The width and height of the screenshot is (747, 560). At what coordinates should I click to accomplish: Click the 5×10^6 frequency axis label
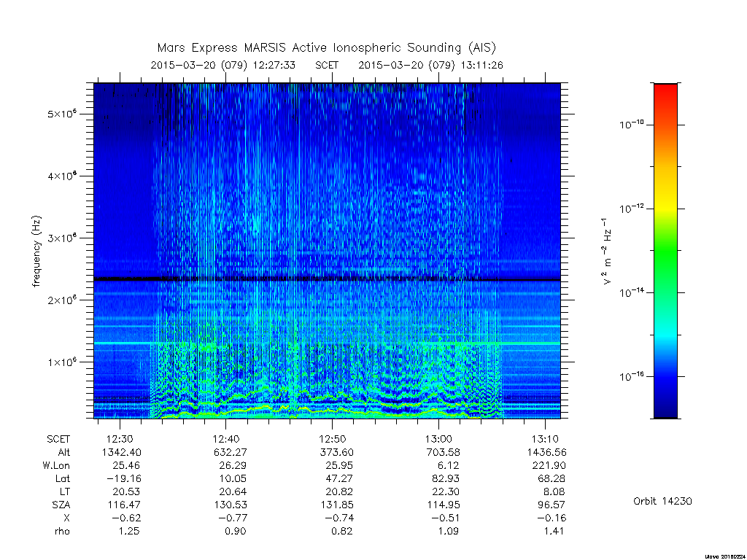(x=62, y=114)
